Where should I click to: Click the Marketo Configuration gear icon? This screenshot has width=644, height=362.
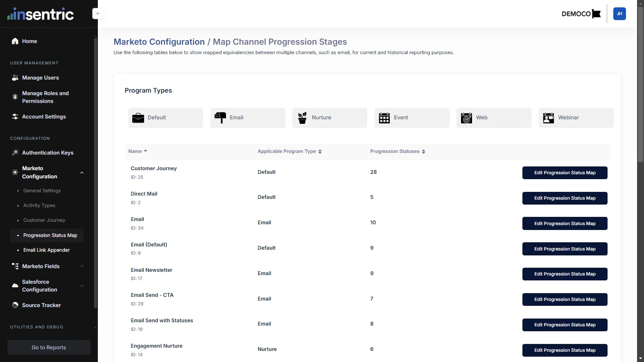[15, 172]
